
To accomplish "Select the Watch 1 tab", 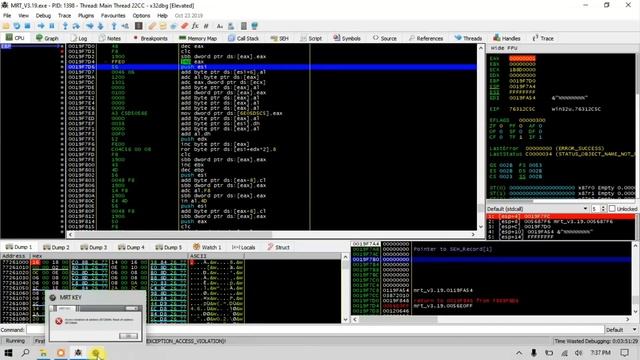I will click(207, 247).
